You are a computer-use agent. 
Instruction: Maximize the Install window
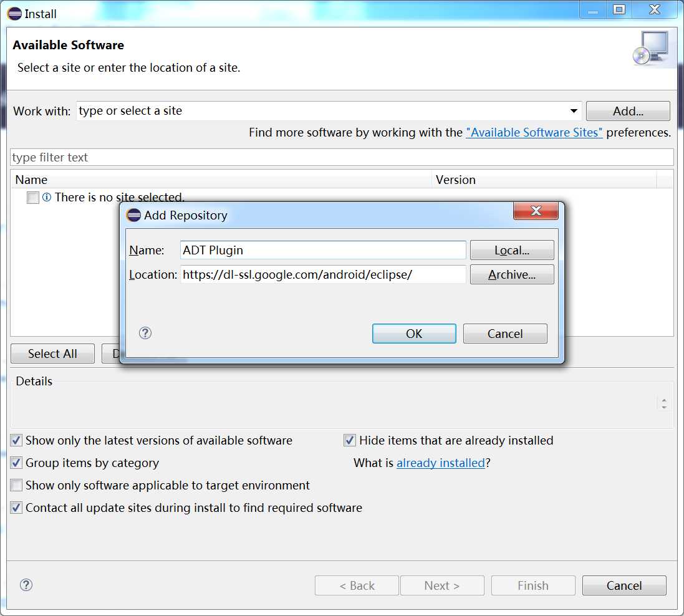(619, 9)
